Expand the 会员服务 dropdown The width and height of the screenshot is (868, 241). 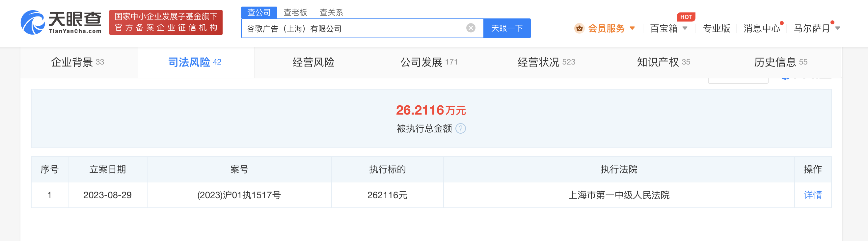coord(632,28)
